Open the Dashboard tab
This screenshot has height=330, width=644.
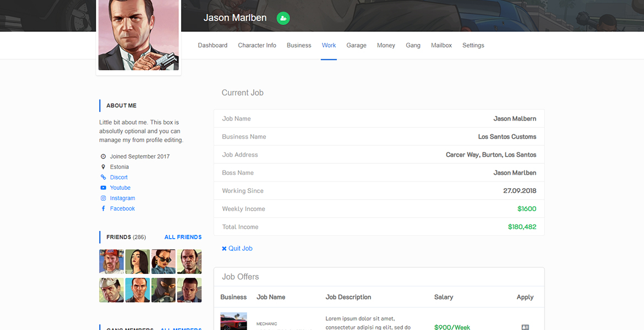click(x=212, y=45)
